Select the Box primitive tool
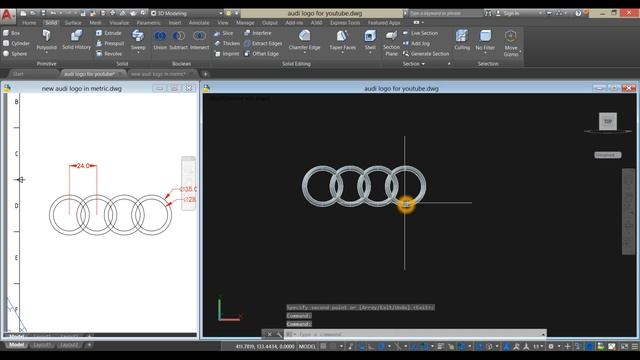The height and width of the screenshot is (360, 640). [x=11, y=33]
